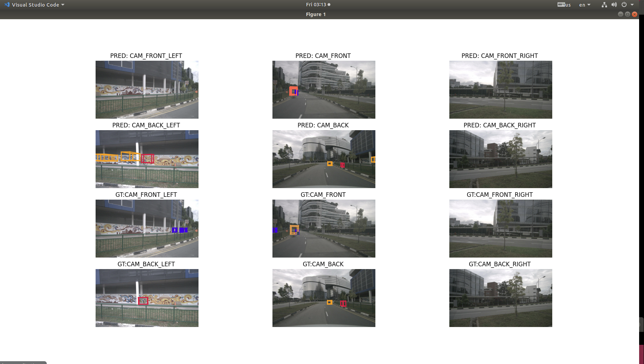Click the PRED: CAM_FRONT_LEFT subplot
The width and height of the screenshot is (644, 364).
coord(147,90)
